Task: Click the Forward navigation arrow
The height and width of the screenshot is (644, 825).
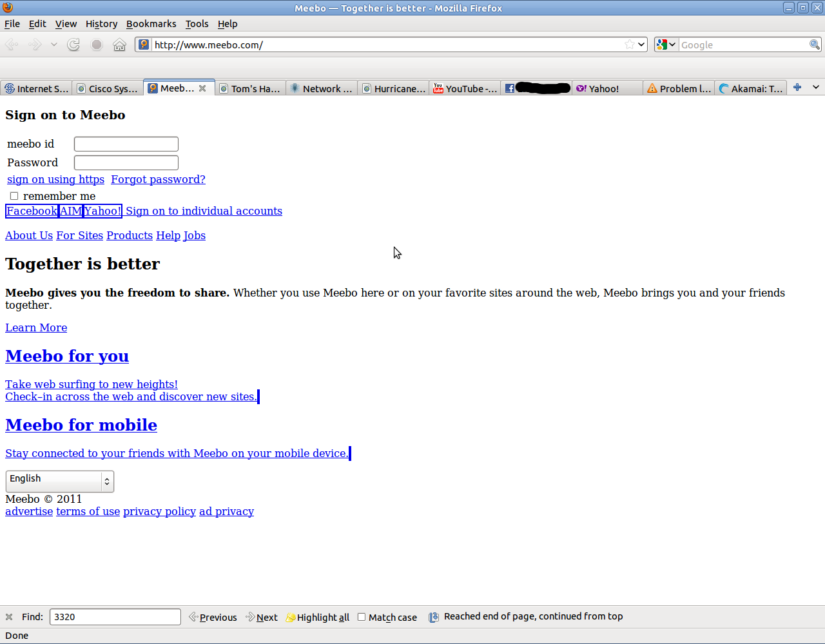Action: 35,44
